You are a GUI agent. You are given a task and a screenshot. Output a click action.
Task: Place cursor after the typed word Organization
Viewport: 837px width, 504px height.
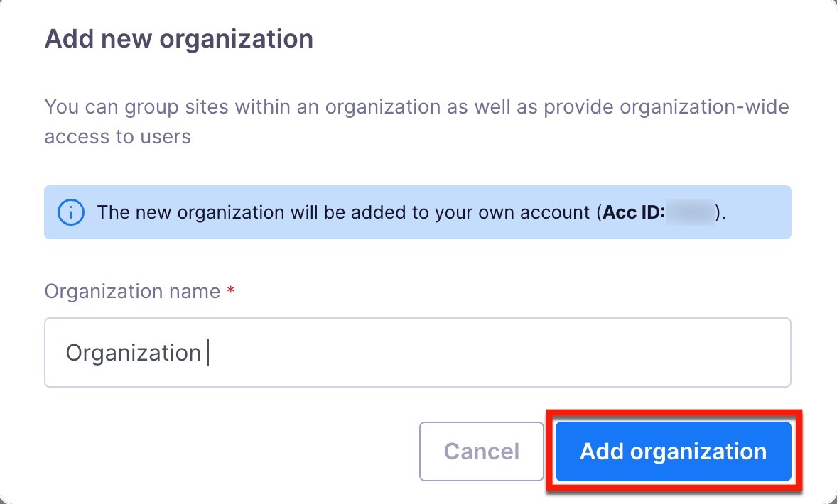[207, 352]
